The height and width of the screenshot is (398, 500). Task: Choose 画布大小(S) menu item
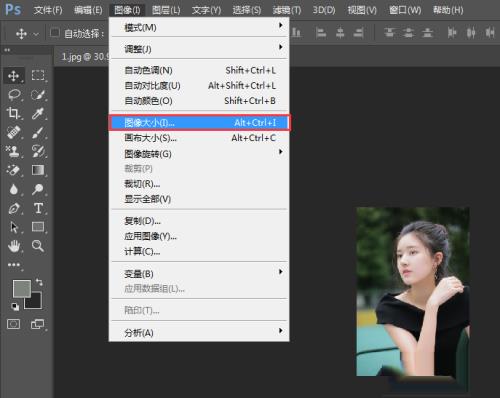coord(199,138)
